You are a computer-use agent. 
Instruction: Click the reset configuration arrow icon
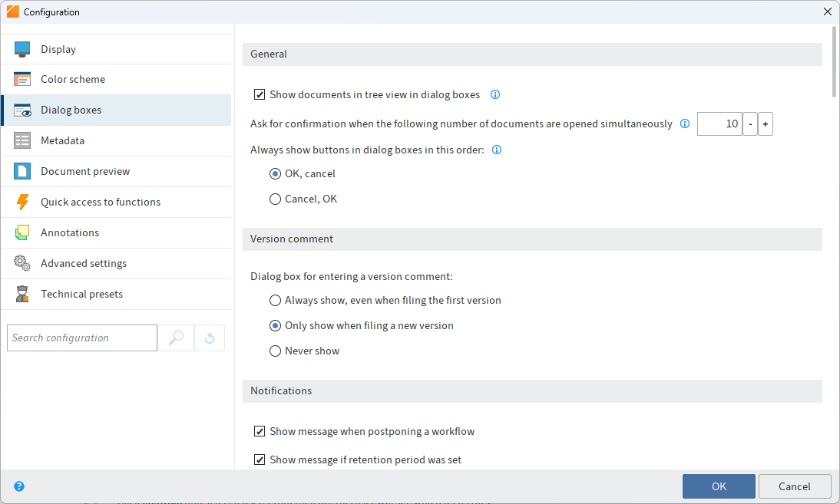pyautogui.click(x=209, y=338)
